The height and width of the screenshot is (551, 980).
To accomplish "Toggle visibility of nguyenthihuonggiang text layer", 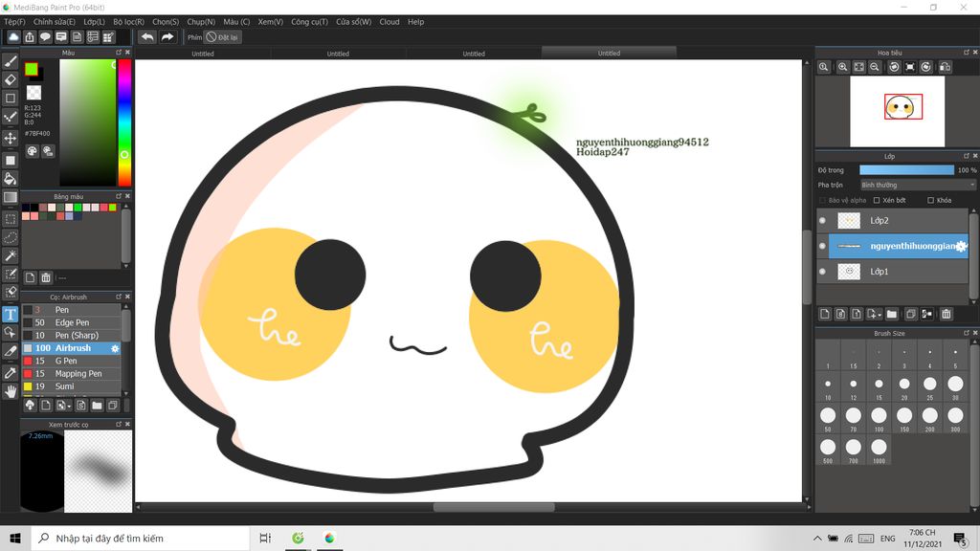I will (822, 246).
